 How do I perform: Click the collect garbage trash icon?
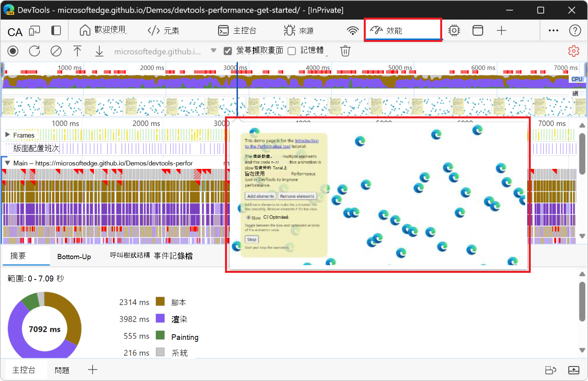click(345, 51)
